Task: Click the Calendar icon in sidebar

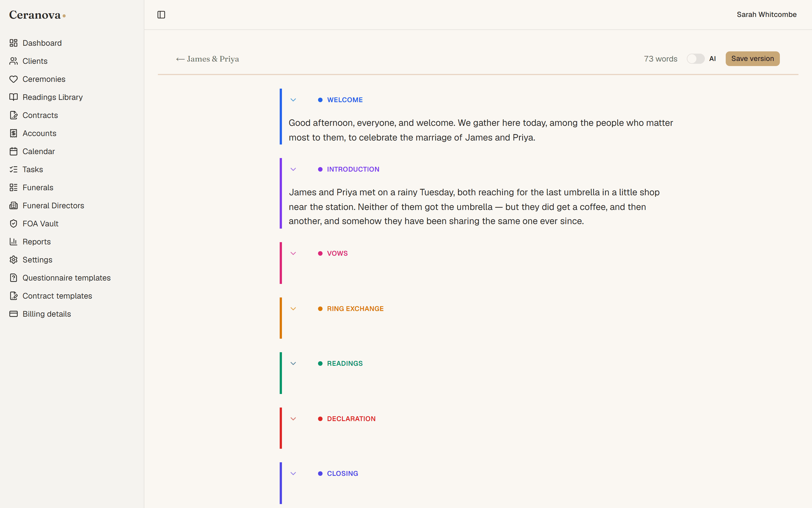Action: [x=14, y=152]
